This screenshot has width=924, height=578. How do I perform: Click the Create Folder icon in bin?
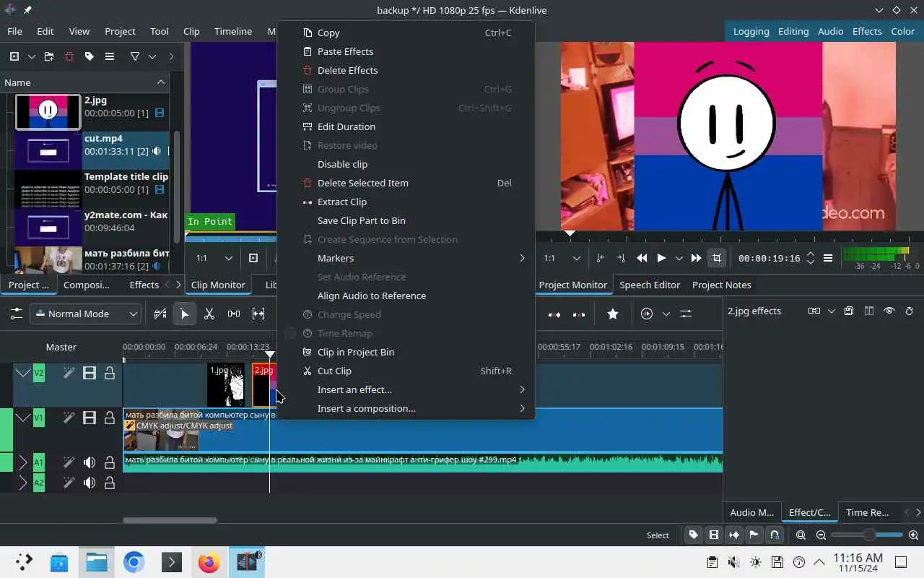coord(49,56)
